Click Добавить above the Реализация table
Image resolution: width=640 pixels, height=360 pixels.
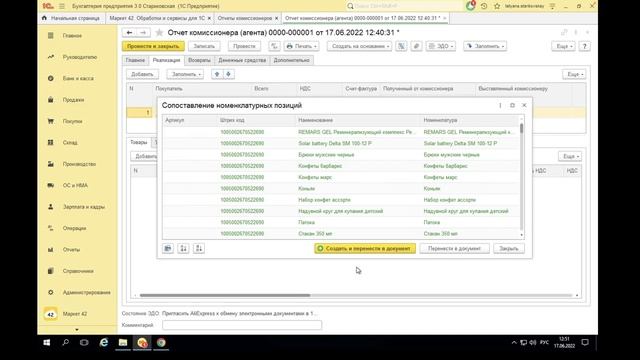(142, 74)
